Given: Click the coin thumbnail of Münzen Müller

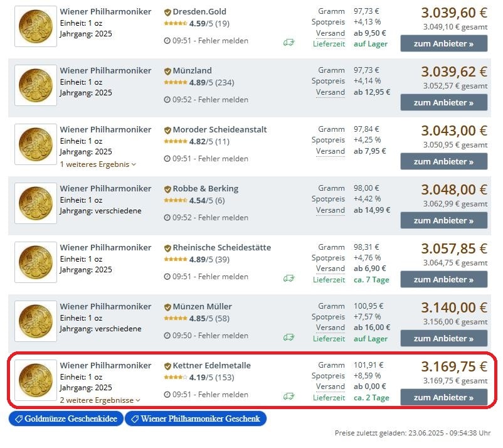Looking at the screenshot, I should pyautogui.click(x=35, y=321).
